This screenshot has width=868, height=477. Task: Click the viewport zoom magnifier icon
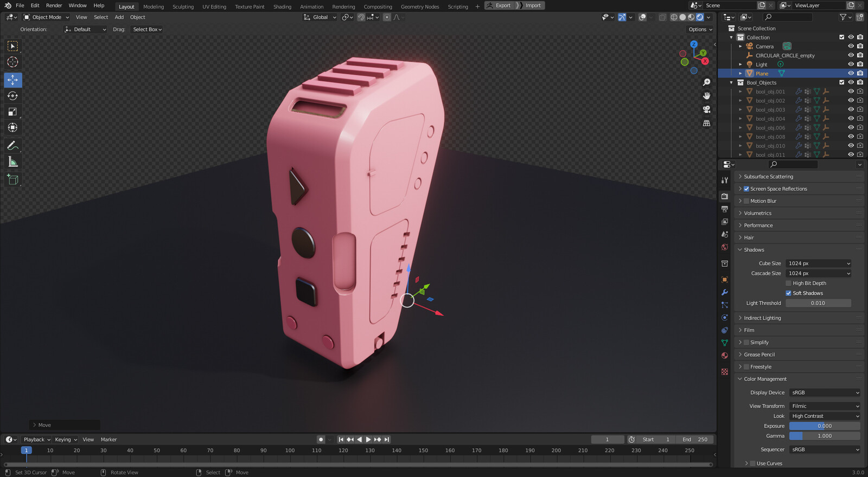click(x=706, y=82)
